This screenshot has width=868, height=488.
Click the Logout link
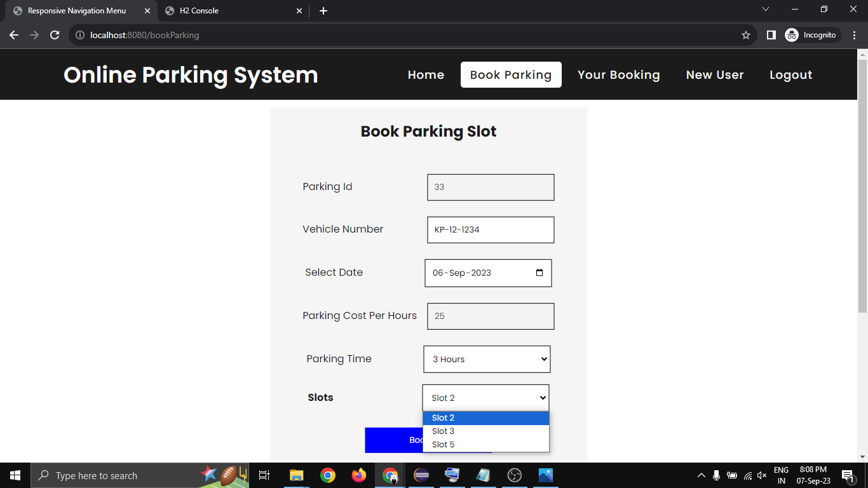790,75
